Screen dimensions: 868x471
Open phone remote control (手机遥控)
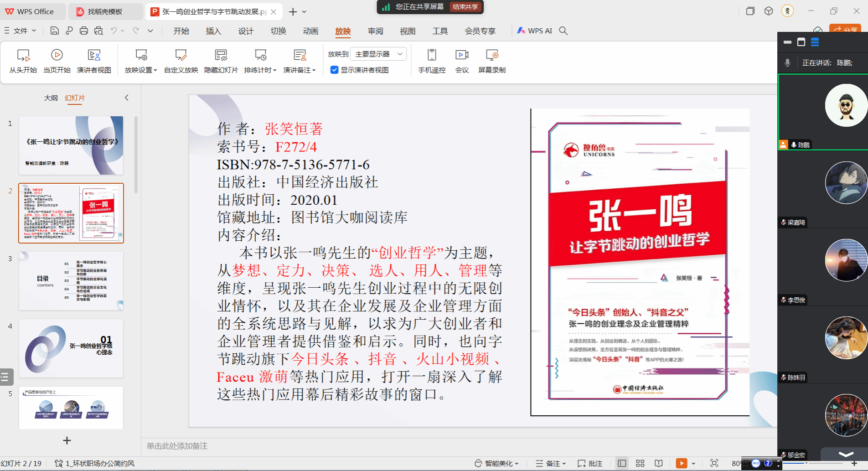(432, 61)
